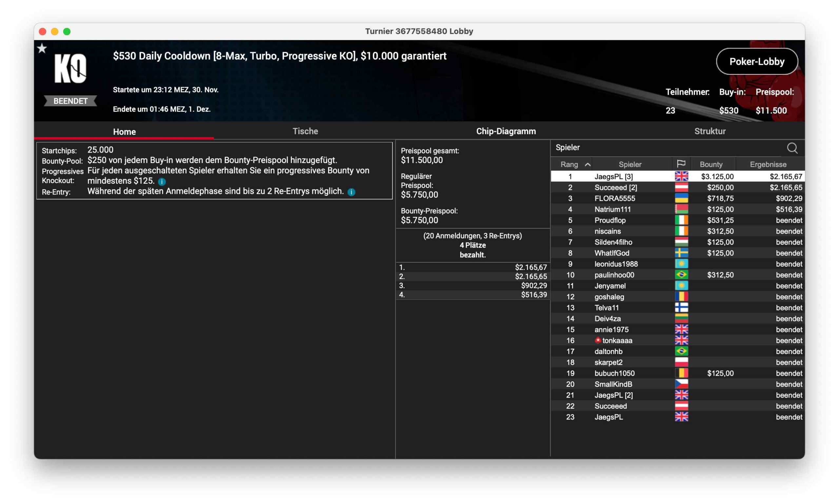Select player row Proudflop
839x504 pixels.
tap(610, 220)
